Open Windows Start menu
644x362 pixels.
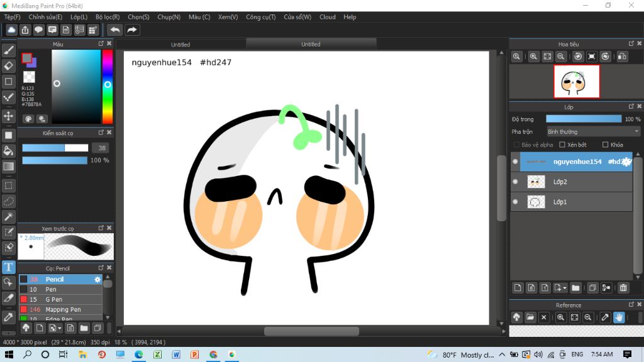pyautogui.click(x=9, y=354)
